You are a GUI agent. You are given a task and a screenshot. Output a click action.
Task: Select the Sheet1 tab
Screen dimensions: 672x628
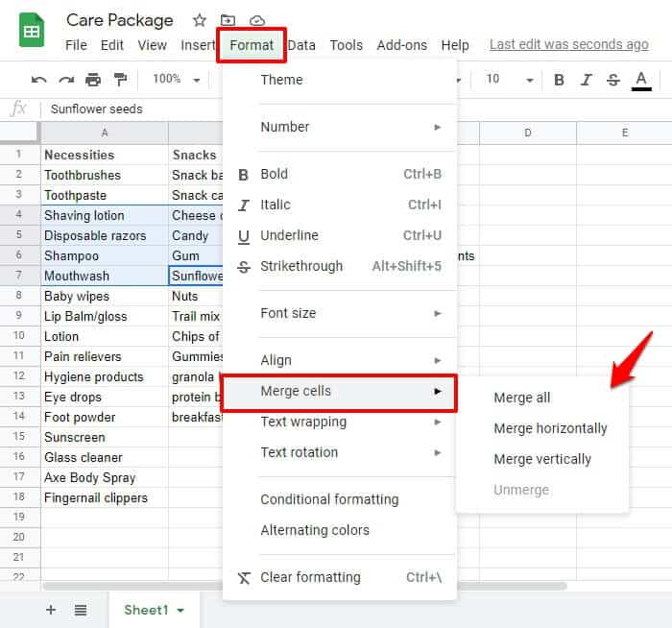tap(146, 610)
